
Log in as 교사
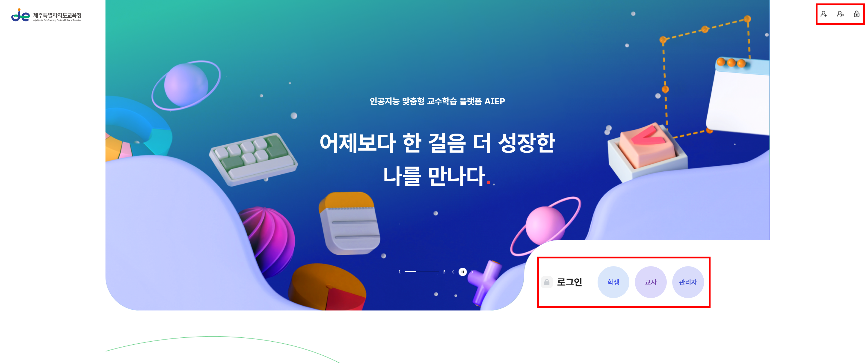[x=651, y=282]
